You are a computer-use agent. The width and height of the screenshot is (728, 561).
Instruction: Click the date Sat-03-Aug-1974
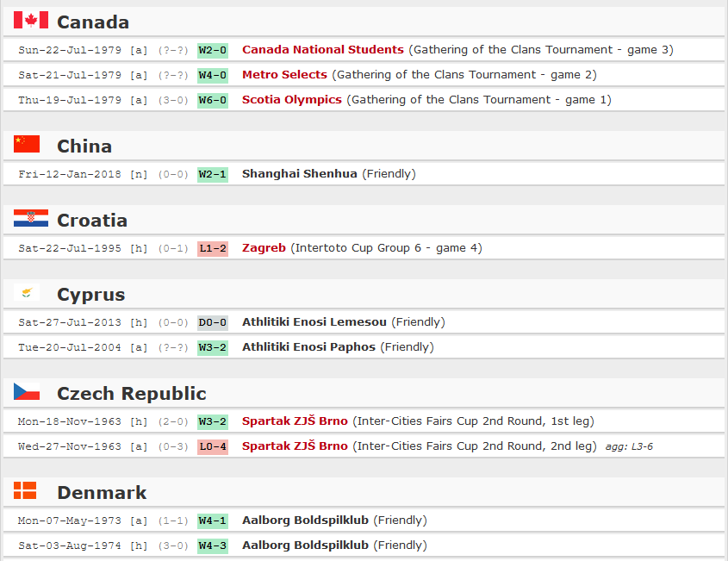click(x=70, y=546)
